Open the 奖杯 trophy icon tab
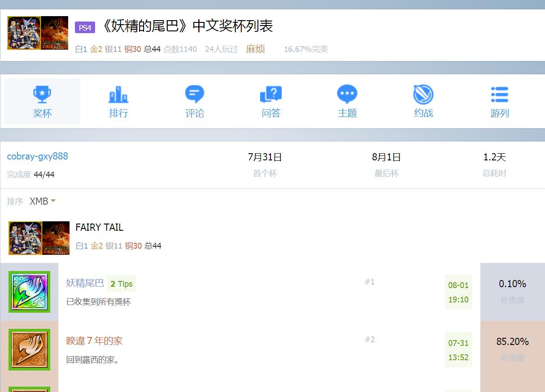The width and height of the screenshot is (545, 392). 42,95
